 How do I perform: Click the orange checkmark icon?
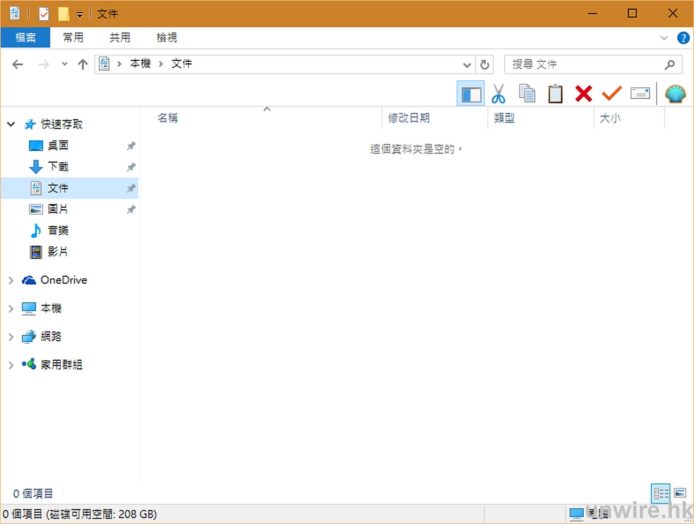(611, 94)
